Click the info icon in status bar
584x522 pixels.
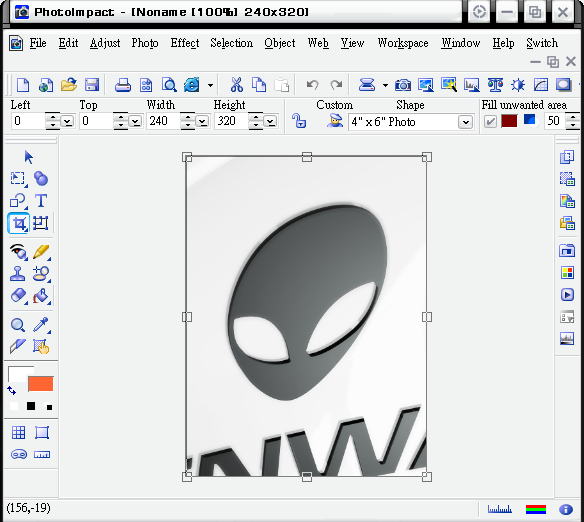tap(566, 509)
